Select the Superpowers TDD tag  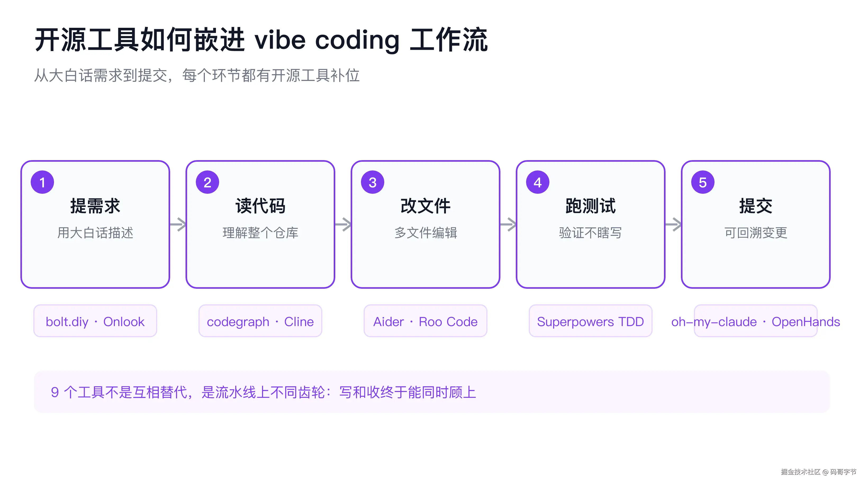click(591, 321)
